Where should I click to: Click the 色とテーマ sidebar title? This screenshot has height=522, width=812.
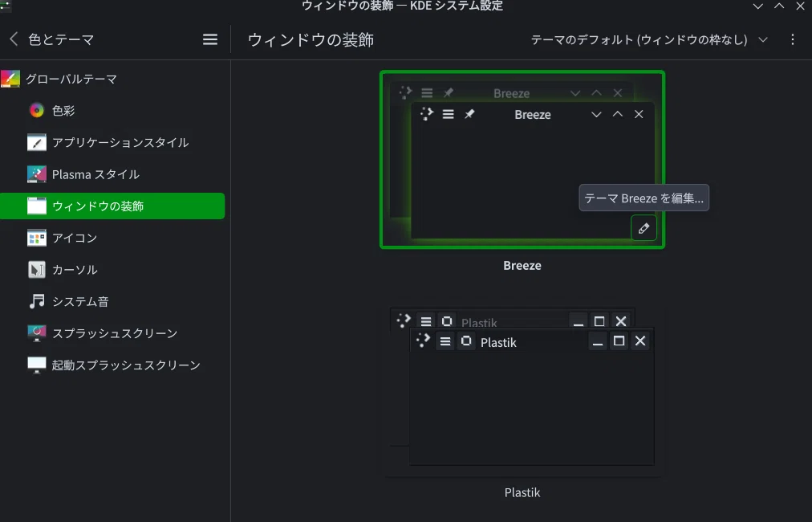[61, 39]
